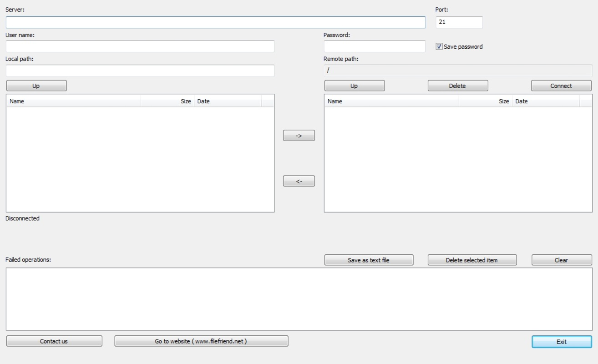Click the Contact us button

click(x=54, y=341)
